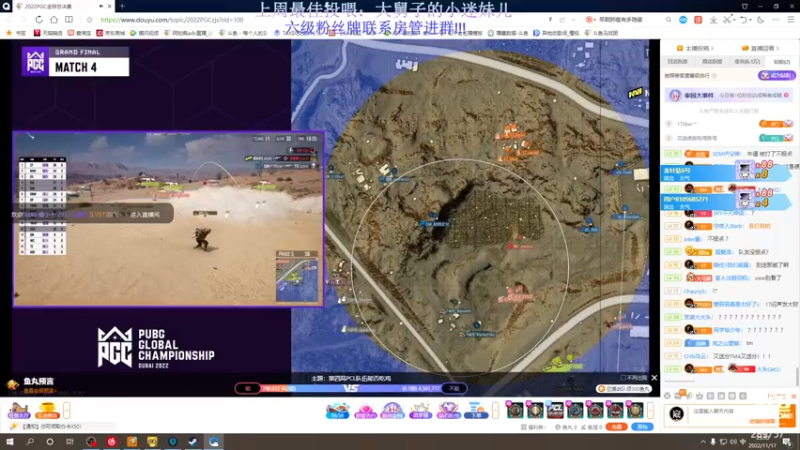Select the first round gift icon
This screenshot has height=450, width=800.
pos(515,410)
